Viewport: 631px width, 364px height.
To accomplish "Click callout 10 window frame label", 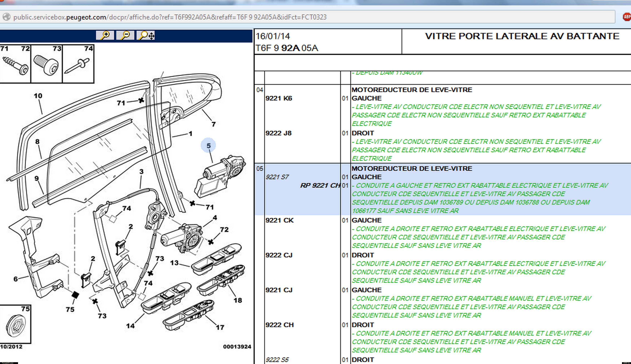I will click(38, 96).
